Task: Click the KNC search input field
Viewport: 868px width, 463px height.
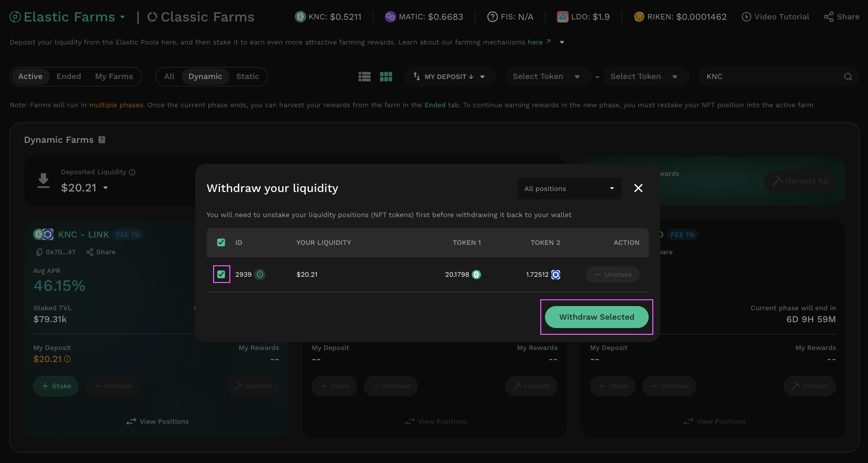Action: [x=770, y=76]
